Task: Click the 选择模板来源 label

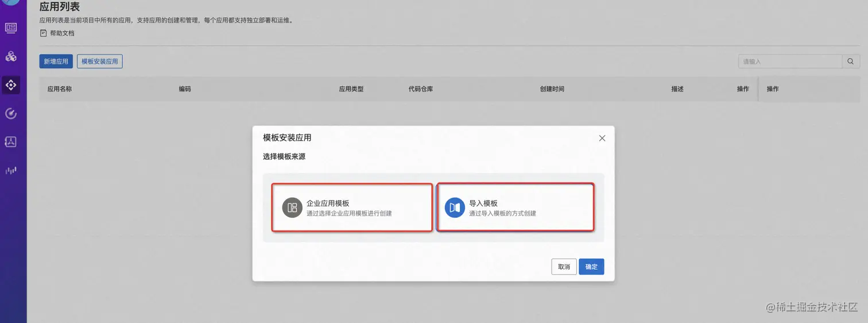Action: [x=284, y=156]
